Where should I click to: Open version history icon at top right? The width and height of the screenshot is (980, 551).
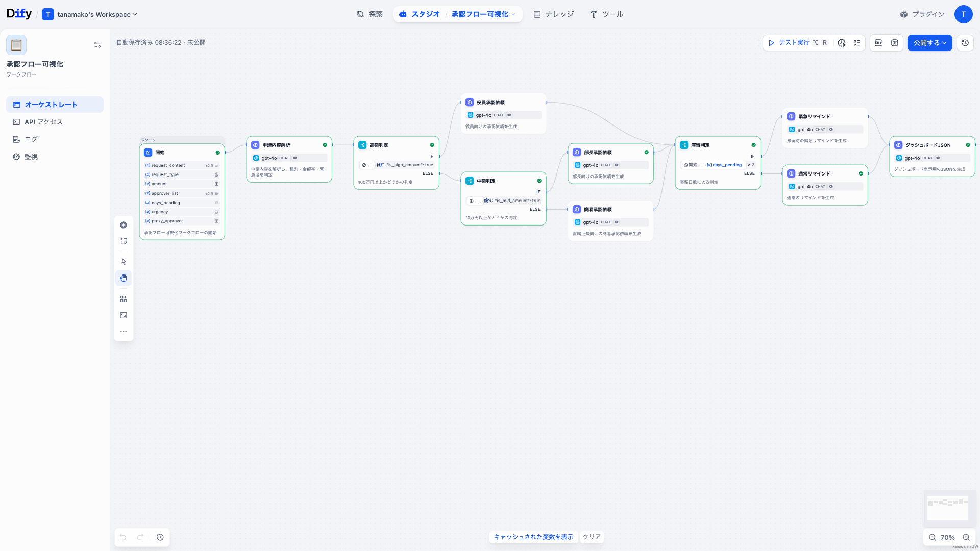click(x=965, y=43)
